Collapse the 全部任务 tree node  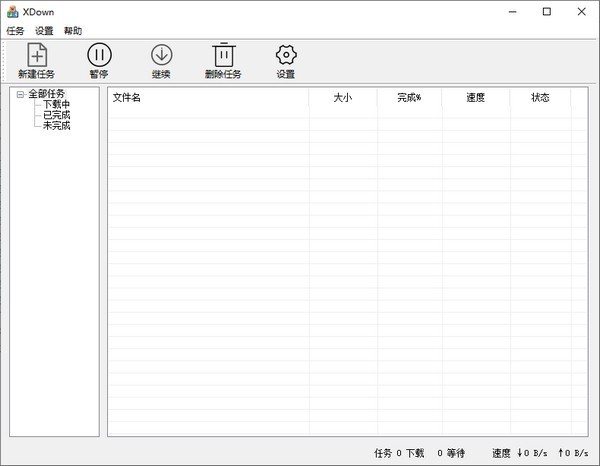(20, 94)
